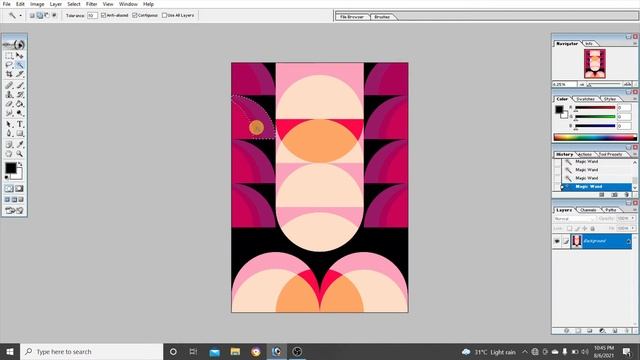
Task: Switch to Full Screen mode
Action: (x=21, y=200)
